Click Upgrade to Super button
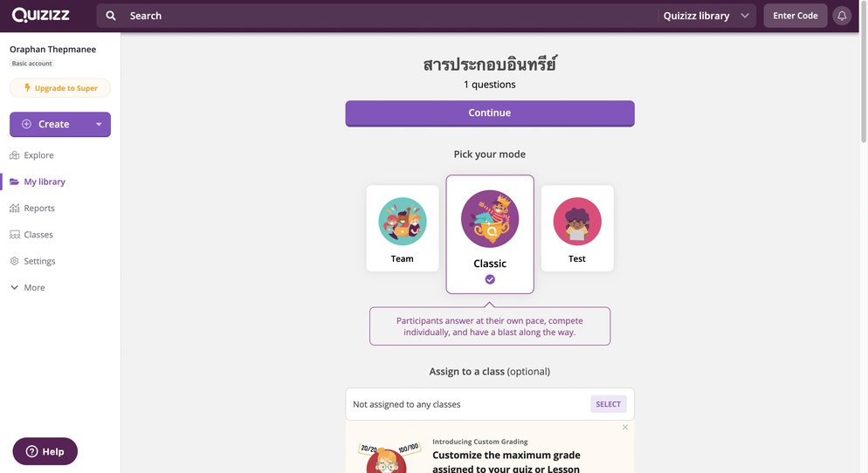The height and width of the screenshot is (473, 868). 60,88
